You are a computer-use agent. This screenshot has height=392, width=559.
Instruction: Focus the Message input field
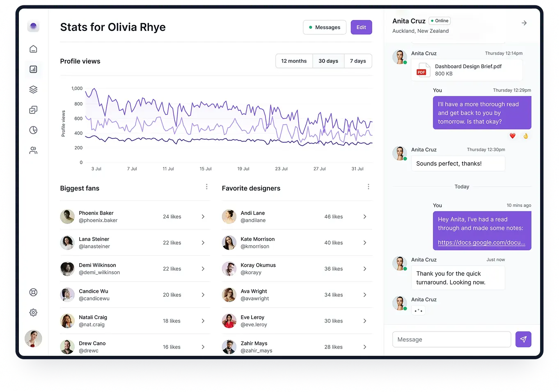tap(451, 339)
